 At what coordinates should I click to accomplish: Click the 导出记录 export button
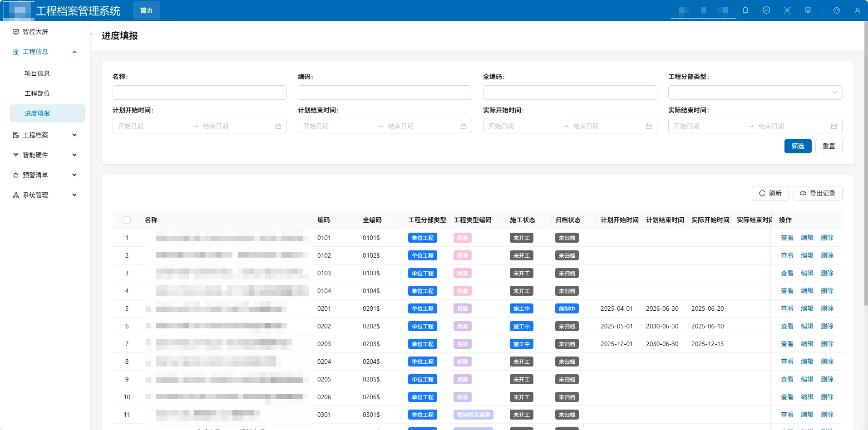click(x=817, y=193)
